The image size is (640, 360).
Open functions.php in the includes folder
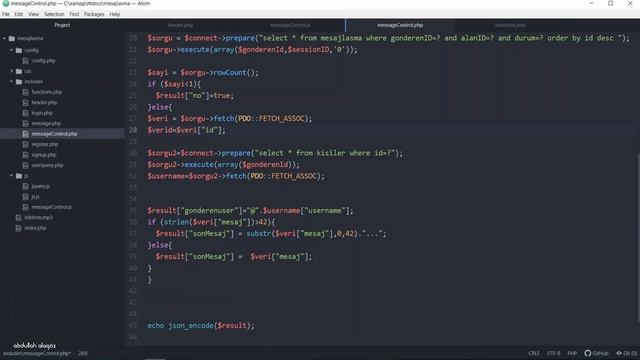(47, 92)
